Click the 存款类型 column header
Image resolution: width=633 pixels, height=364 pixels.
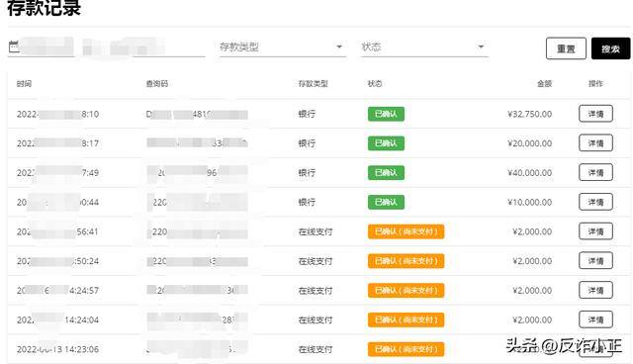(313, 83)
